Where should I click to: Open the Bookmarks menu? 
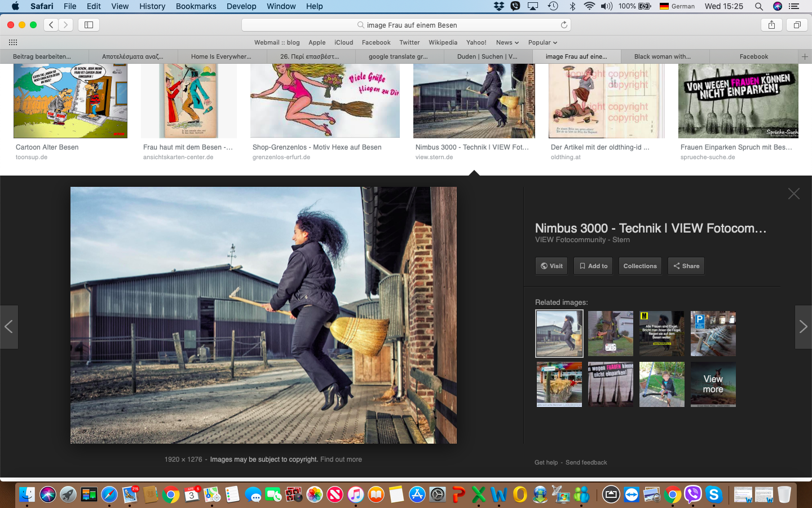point(196,6)
